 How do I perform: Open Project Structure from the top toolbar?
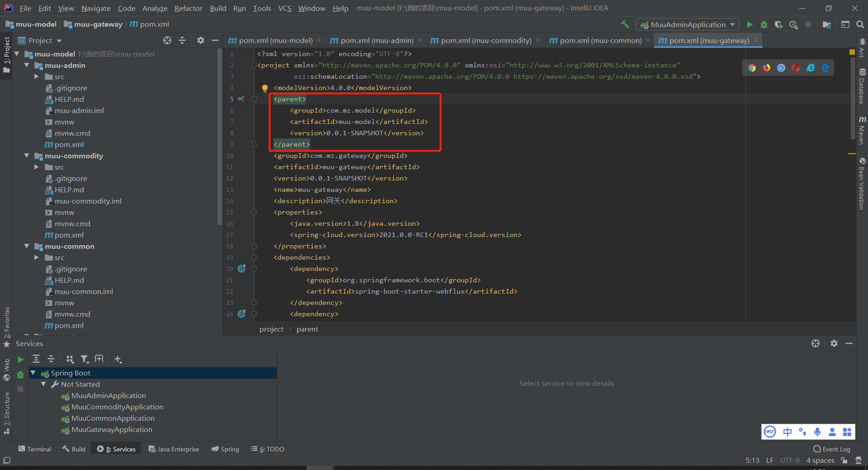point(827,24)
